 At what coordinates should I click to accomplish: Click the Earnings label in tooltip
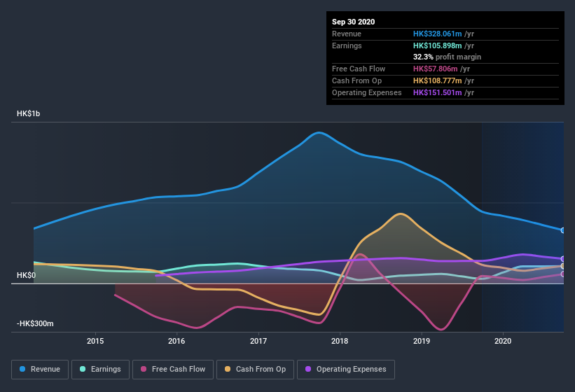click(x=347, y=45)
